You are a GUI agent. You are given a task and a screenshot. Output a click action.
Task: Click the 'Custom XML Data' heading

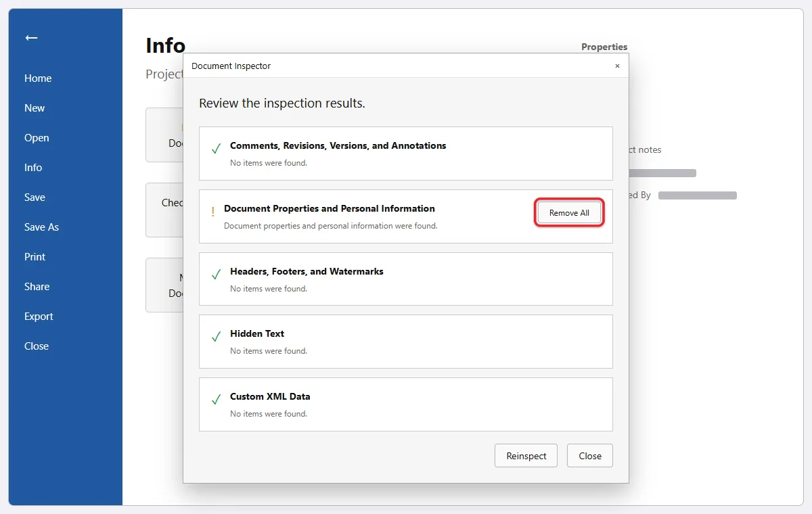pos(270,396)
